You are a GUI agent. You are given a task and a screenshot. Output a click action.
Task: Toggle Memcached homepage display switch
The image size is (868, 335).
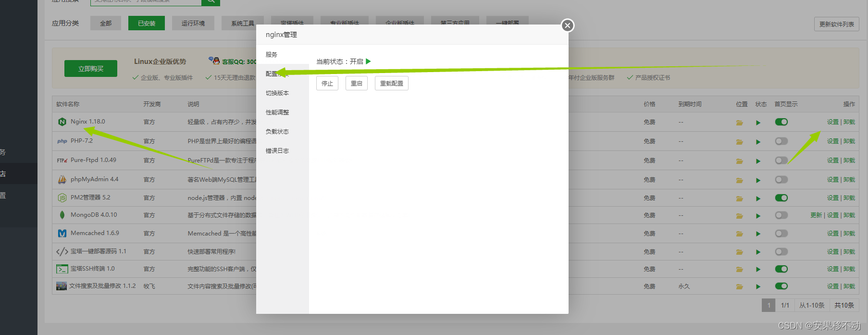pos(781,234)
